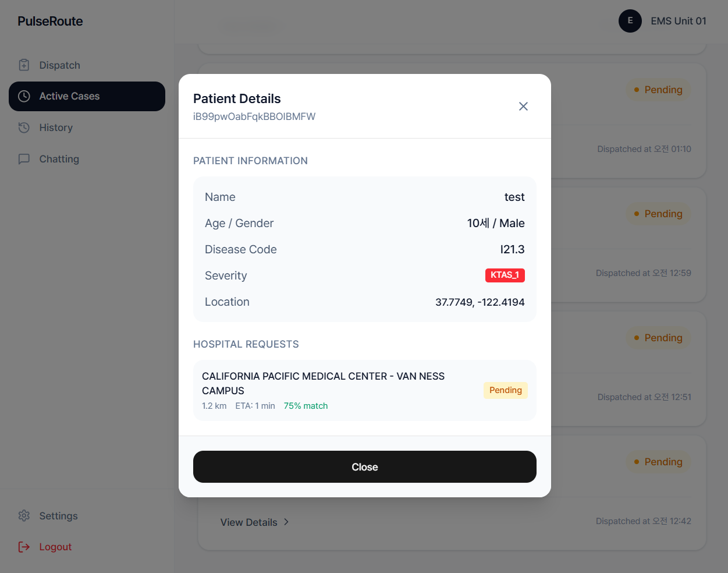
Task: Click the yellow Pending hospital request badge
Action: 505,390
